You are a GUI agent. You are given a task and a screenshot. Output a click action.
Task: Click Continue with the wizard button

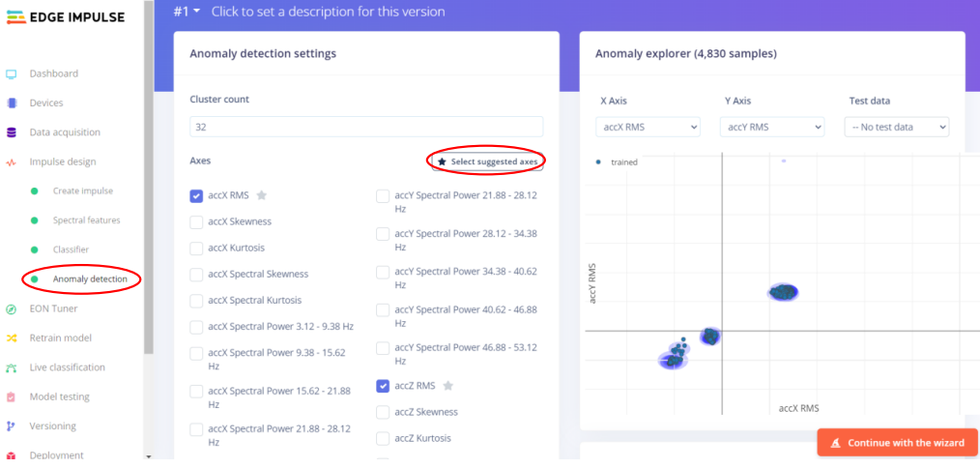coord(897,443)
